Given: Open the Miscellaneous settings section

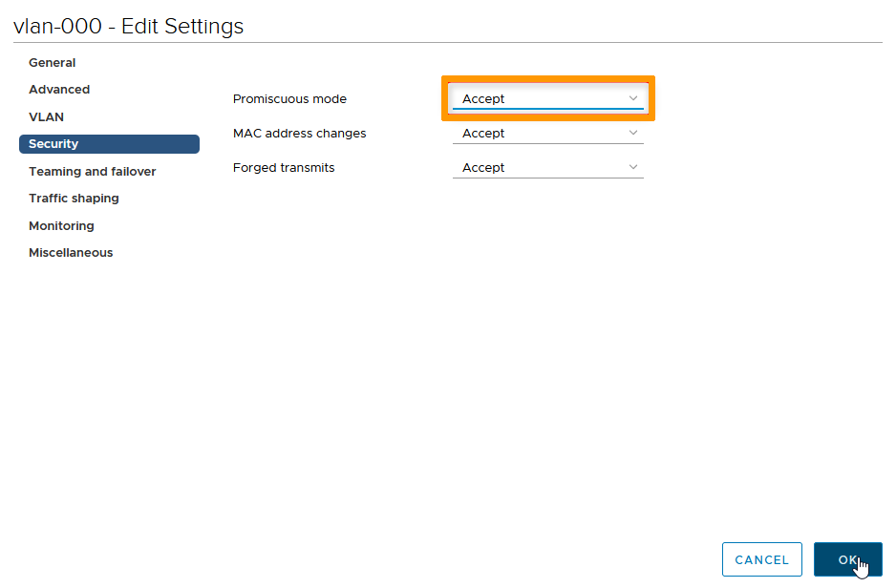Looking at the screenshot, I should 71,253.
